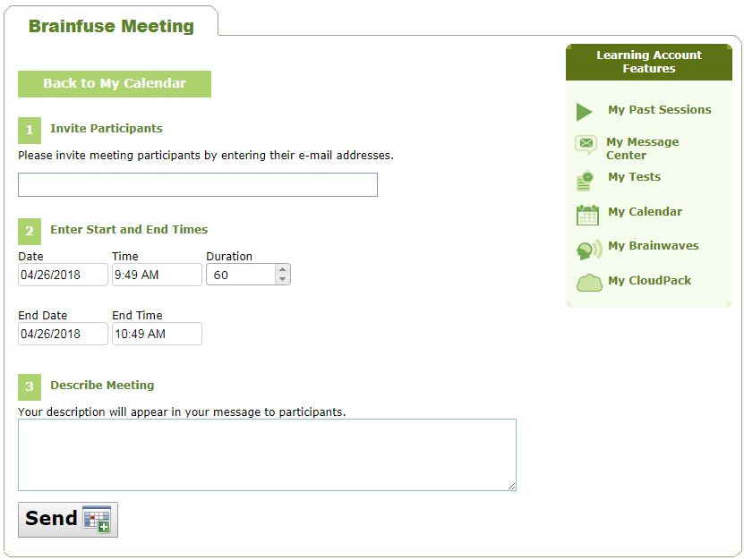Focus the participant e-mail address field
This screenshot has height=560, width=744.
point(198,185)
